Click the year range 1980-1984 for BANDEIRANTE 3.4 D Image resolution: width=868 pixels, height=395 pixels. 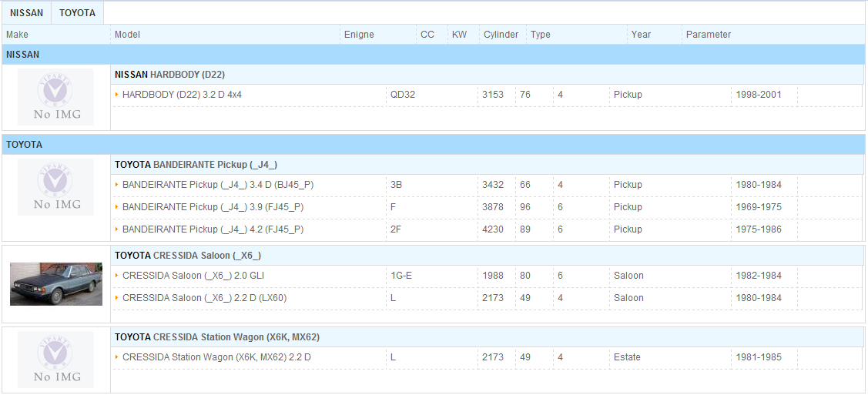click(x=759, y=185)
